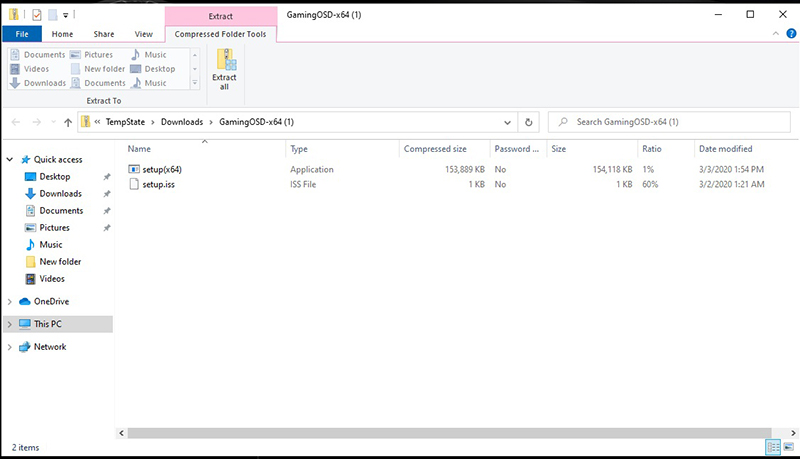Screen dimensions: 800x459
Task: Click the 3/2/2020 1:21 AM date cell
Action: pos(732,184)
